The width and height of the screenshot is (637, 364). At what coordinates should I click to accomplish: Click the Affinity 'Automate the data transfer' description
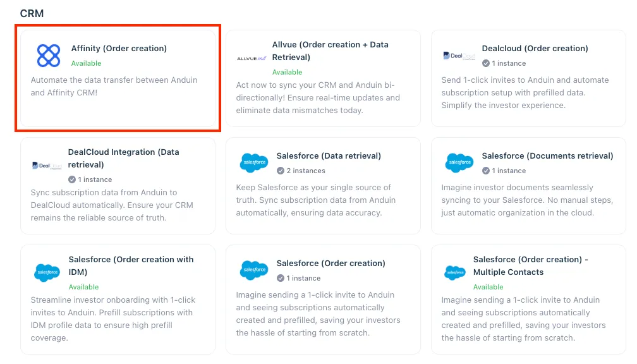click(x=114, y=86)
